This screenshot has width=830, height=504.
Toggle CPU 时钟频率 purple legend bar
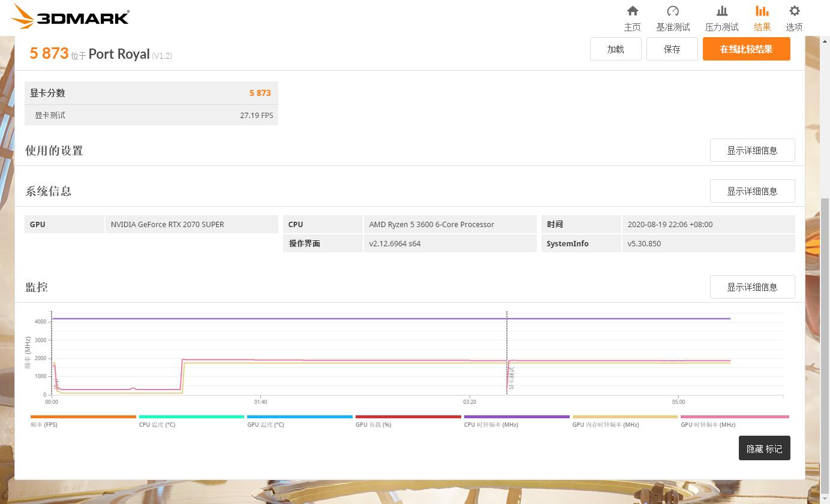coord(516,417)
